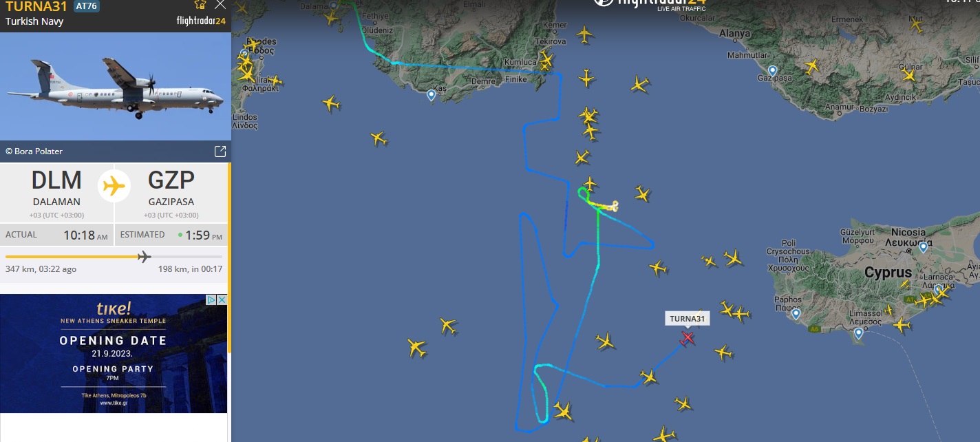Open the aircraft photo in a new window
The width and height of the screenshot is (980, 442).
[x=220, y=151]
